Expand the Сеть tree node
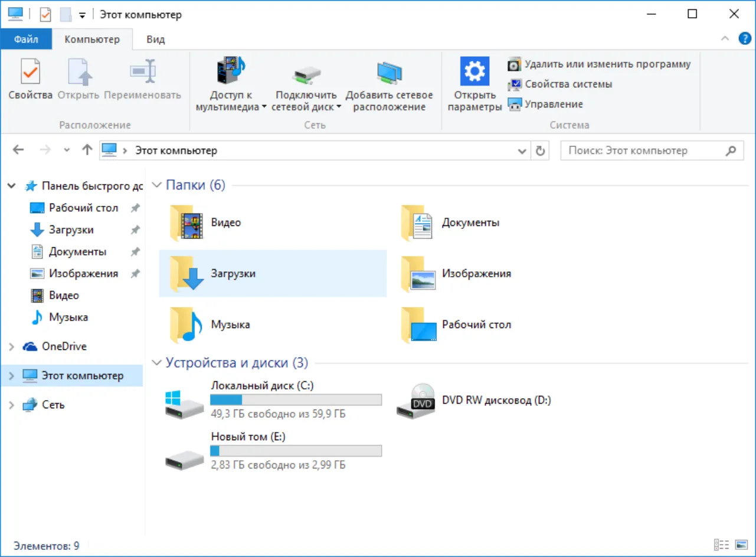This screenshot has width=756, height=557. (11, 405)
